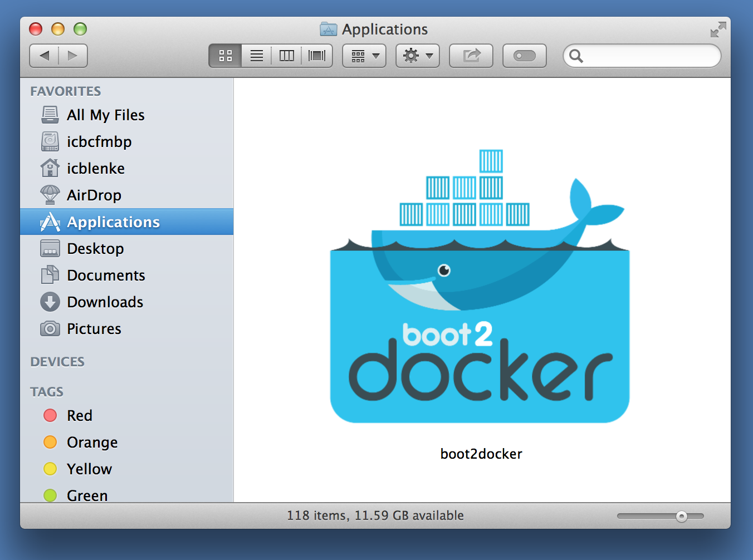Click the Yellow tag label
This screenshot has width=753, height=560.
click(x=90, y=469)
